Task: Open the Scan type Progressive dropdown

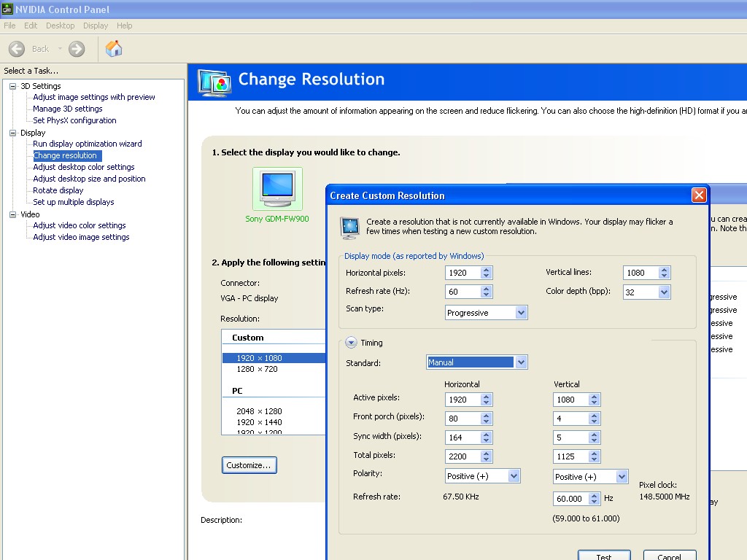Action: [521, 313]
